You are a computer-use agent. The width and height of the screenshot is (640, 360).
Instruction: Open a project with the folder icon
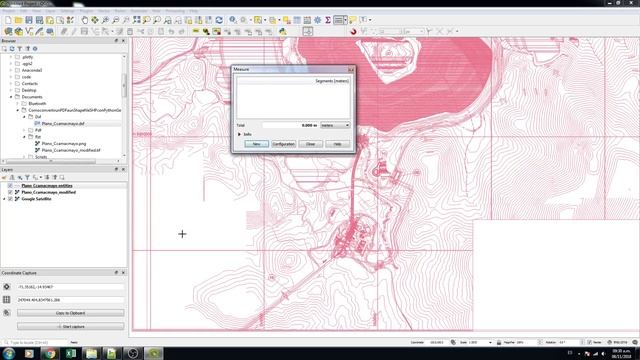click(x=18, y=20)
